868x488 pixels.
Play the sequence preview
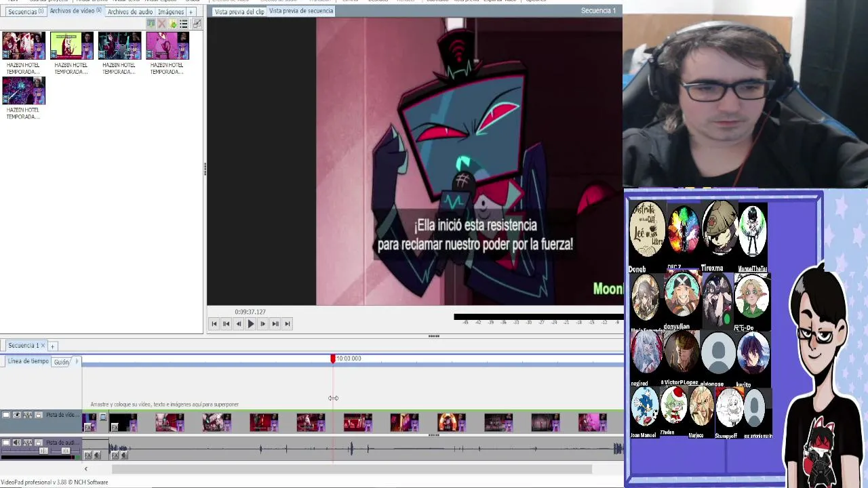251,324
